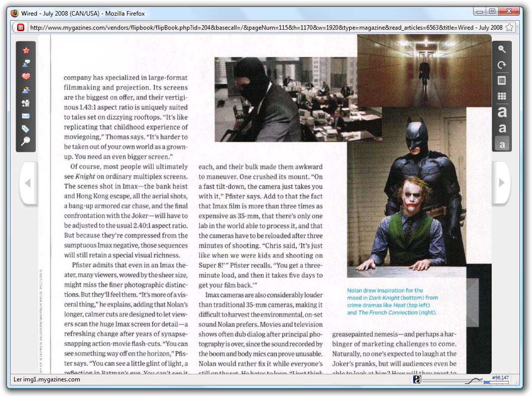Click the Batman and Joker photo

point(407,192)
